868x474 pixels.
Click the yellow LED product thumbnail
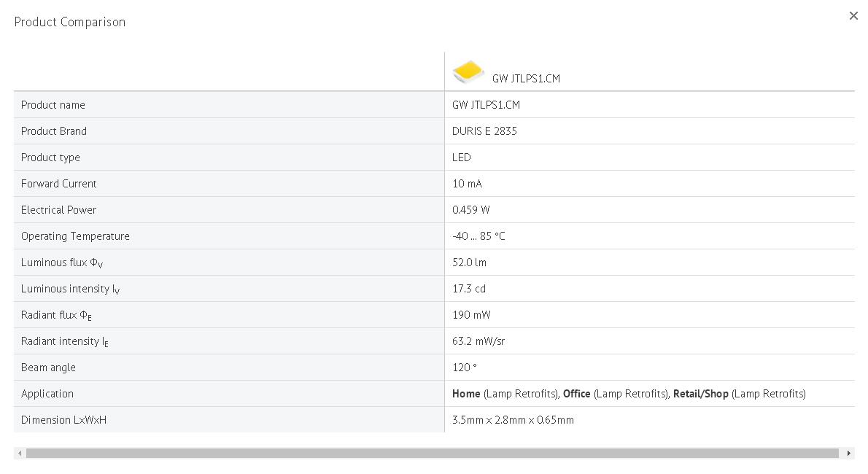(x=468, y=71)
